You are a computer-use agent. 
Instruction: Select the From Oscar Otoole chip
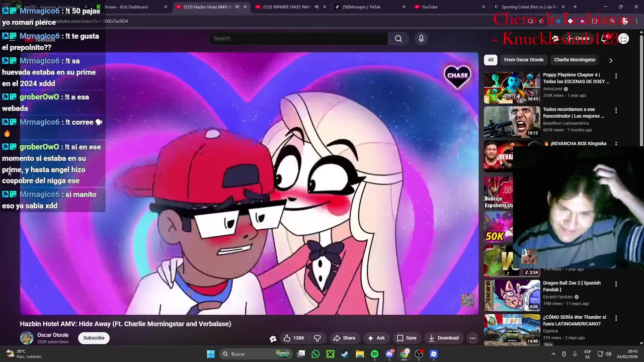[x=524, y=60]
